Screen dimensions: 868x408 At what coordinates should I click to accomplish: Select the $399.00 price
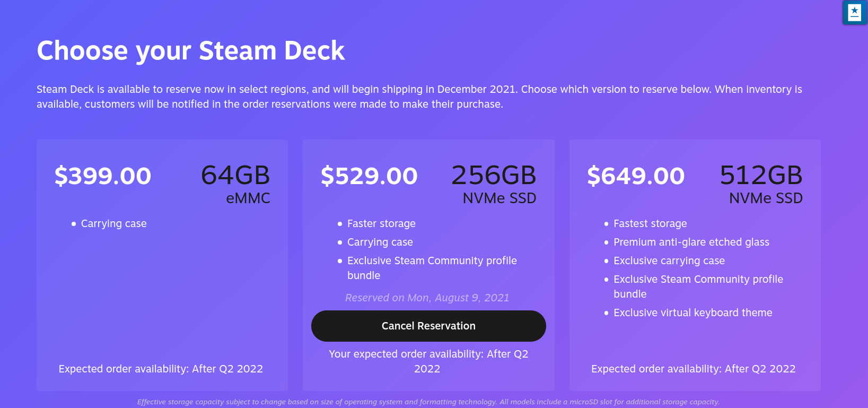pyautogui.click(x=103, y=176)
